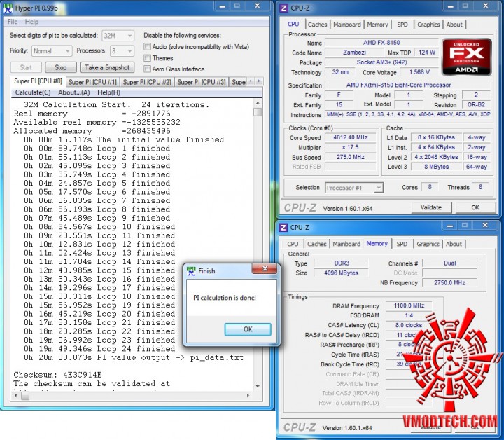Open the Processor #1 Selection dropdown
504x440 pixels.
(x=354, y=188)
